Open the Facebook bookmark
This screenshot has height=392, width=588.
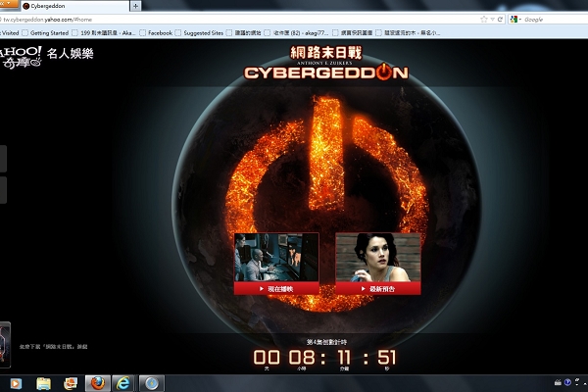pos(156,33)
